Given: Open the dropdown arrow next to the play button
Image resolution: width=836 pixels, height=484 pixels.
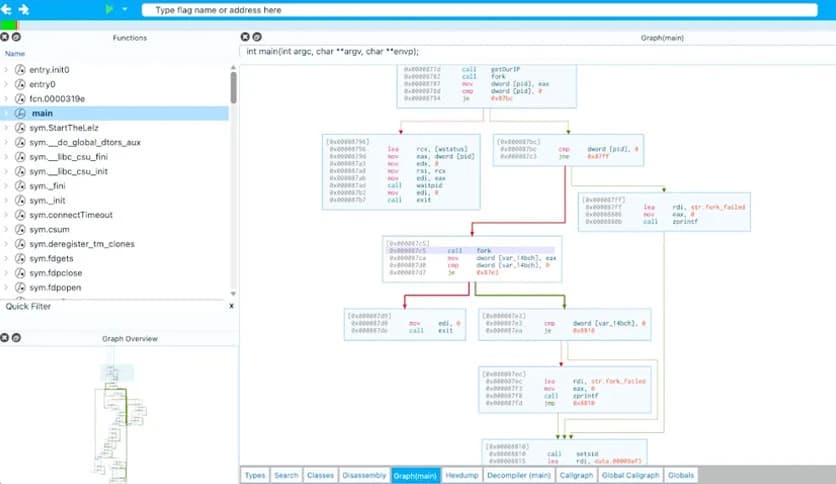Looking at the screenshot, I should click(x=124, y=9).
